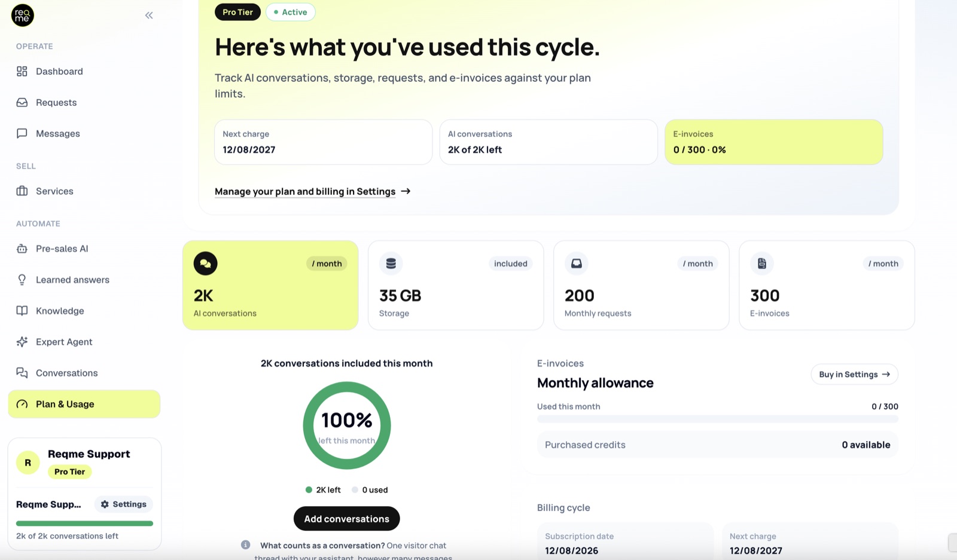The width and height of the screenshot is (957, 560).
Task: Click the Next charge 12/08/2027 card
Action: tap(323, 142)
